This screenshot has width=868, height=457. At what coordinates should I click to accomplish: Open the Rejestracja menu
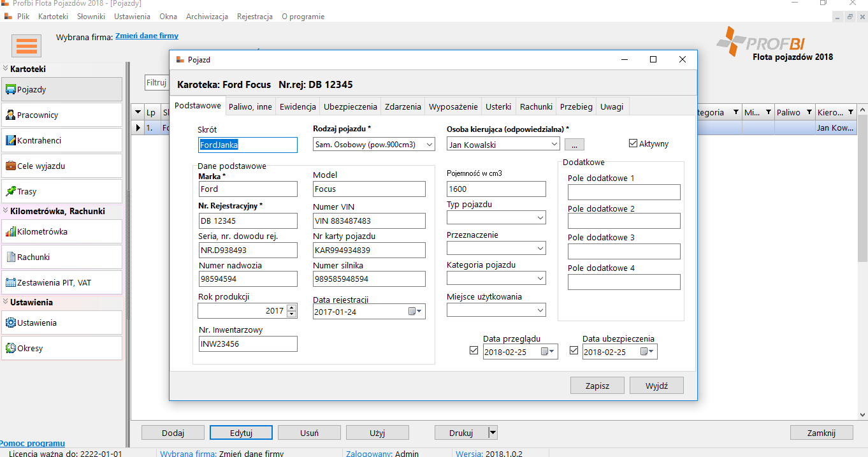(x=255, y=17)
